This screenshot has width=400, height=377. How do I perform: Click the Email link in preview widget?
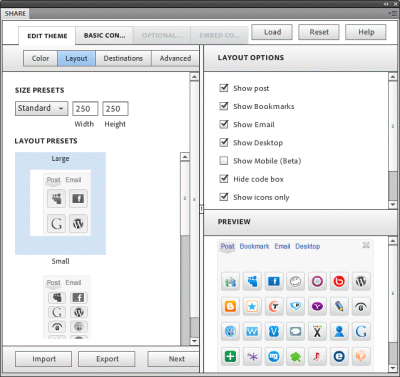coord(282,246)
